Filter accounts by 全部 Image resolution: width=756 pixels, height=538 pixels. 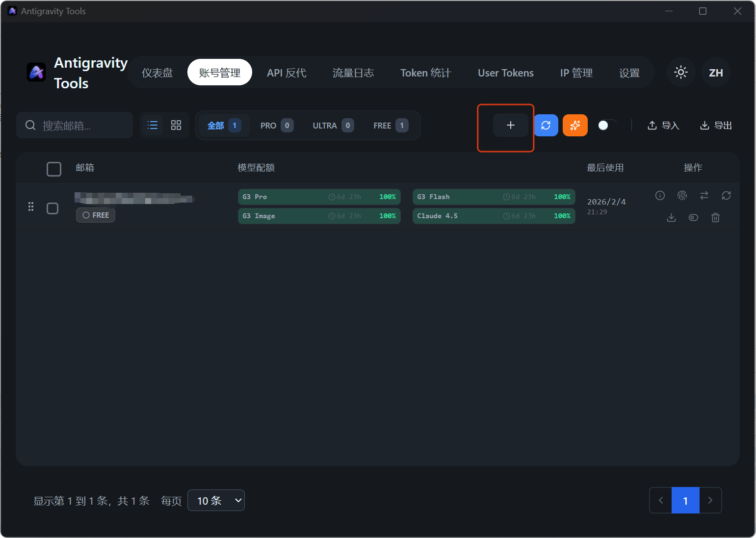click(x=224, y=126)
